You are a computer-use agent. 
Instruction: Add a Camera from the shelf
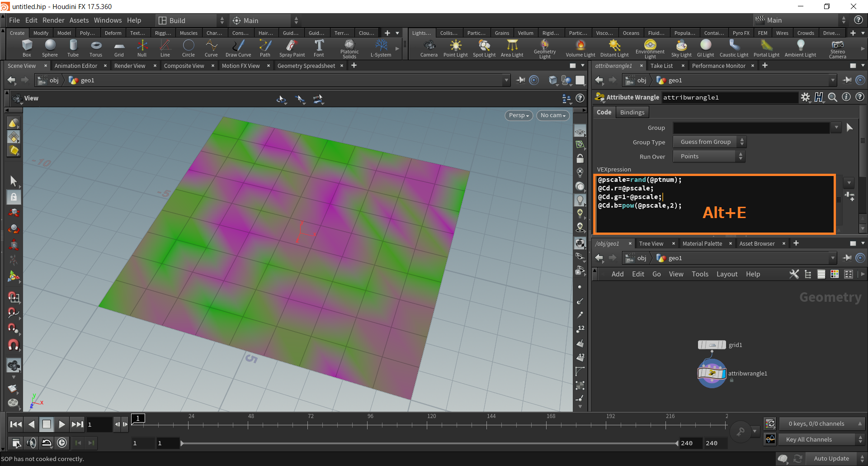pos(429,48)
